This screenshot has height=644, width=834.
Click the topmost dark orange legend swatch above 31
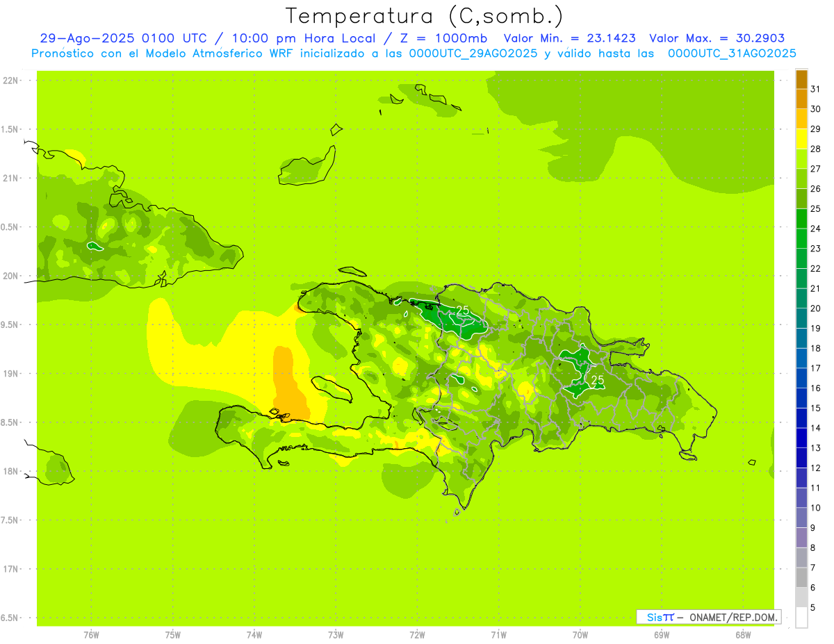(801, 79)
